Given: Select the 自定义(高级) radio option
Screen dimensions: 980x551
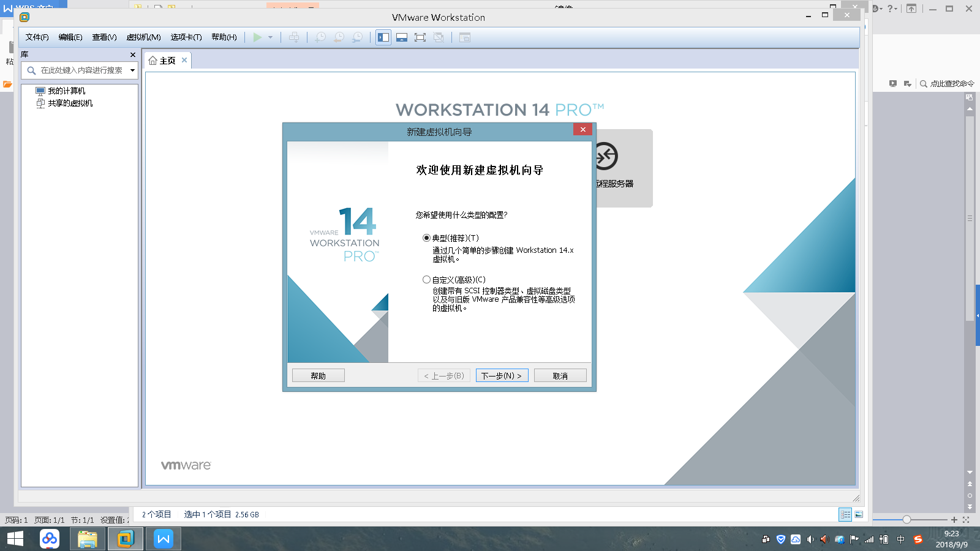Looking at the screenshot, I should point(426,280).
